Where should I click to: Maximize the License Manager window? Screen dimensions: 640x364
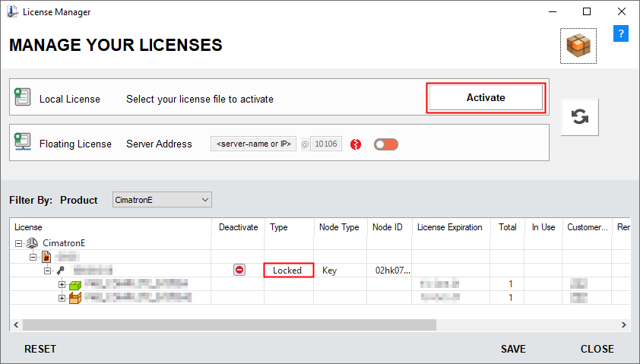point(587,11)
